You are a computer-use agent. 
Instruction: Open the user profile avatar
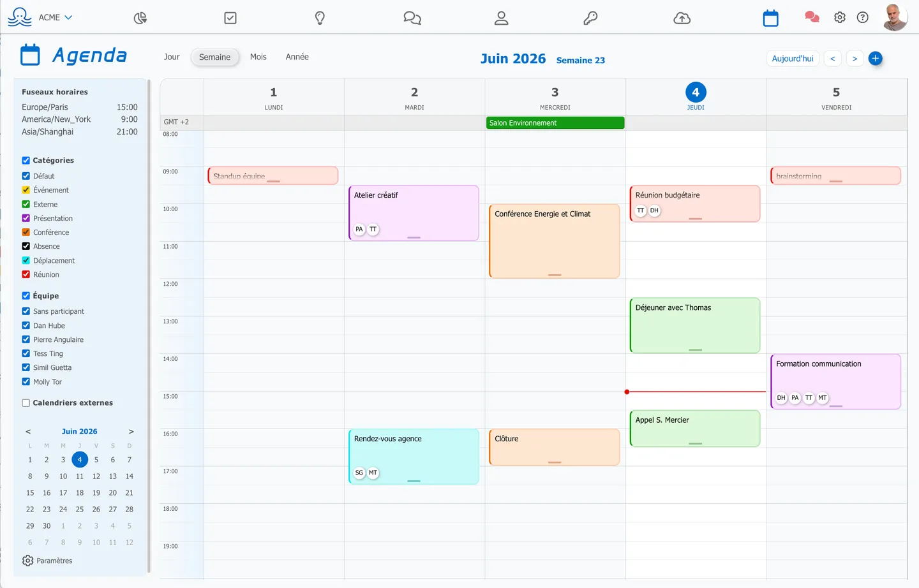click(895, 17)
